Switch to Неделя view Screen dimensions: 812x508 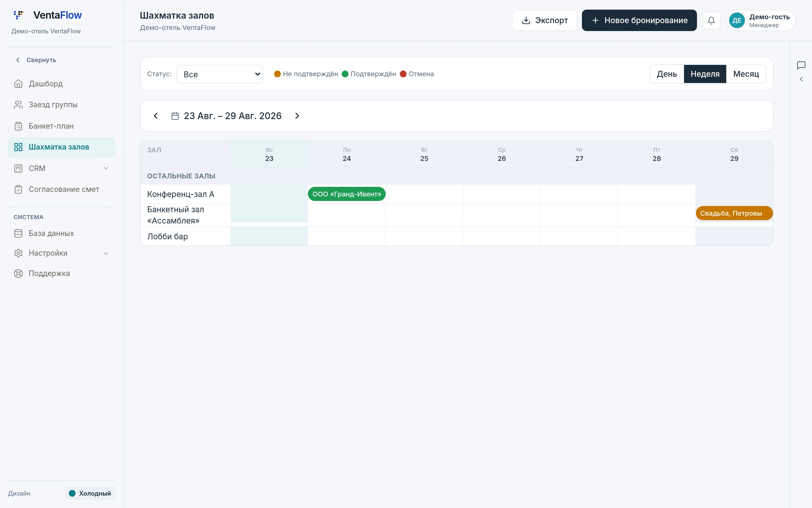[x=705, y=74]
